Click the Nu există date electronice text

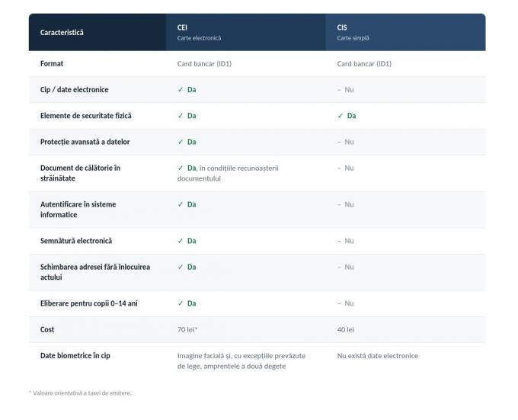378,355
